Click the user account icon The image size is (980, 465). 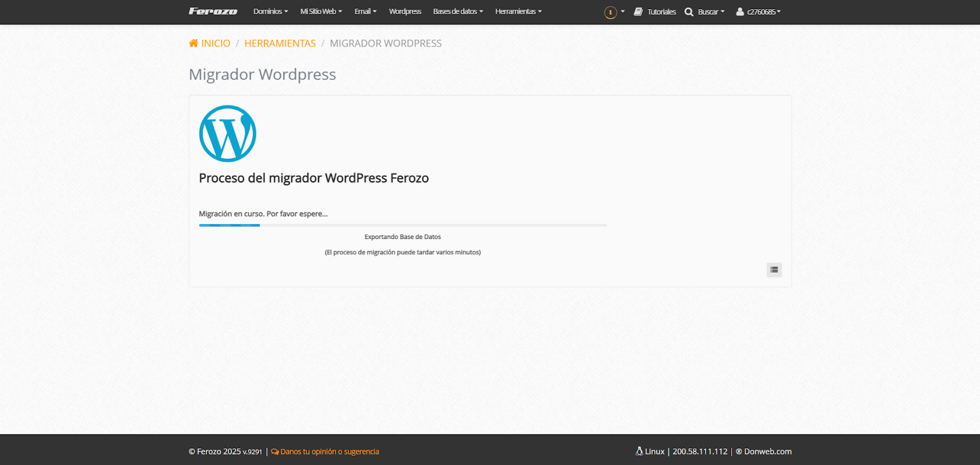pos(740,12)
